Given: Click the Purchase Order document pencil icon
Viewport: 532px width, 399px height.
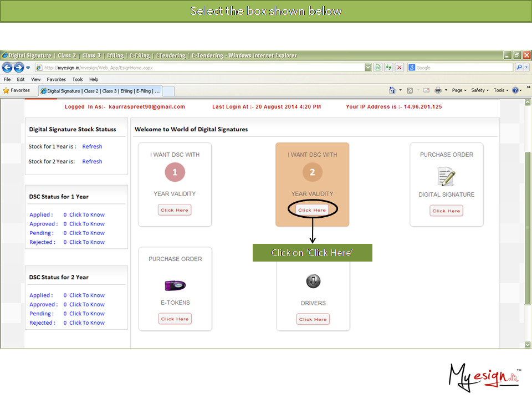Looking at the screenshot, I should [x=446, y=176].
